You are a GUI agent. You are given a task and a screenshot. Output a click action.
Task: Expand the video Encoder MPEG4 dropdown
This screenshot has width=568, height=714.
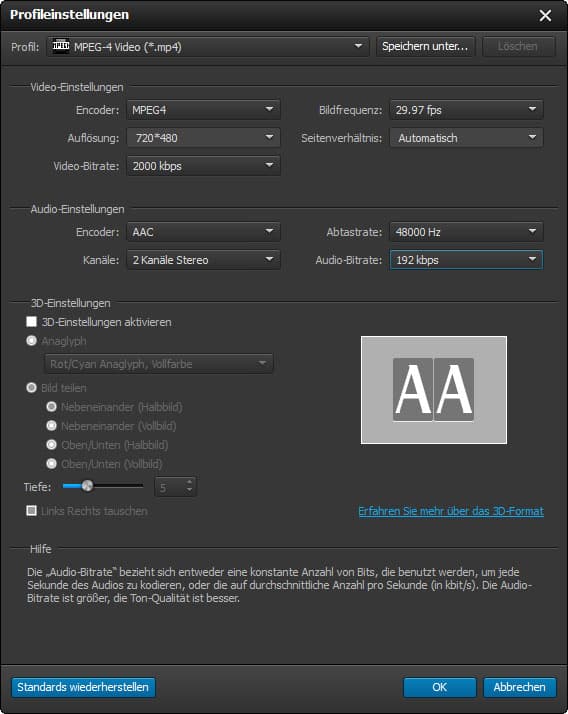tap(203, 110)
